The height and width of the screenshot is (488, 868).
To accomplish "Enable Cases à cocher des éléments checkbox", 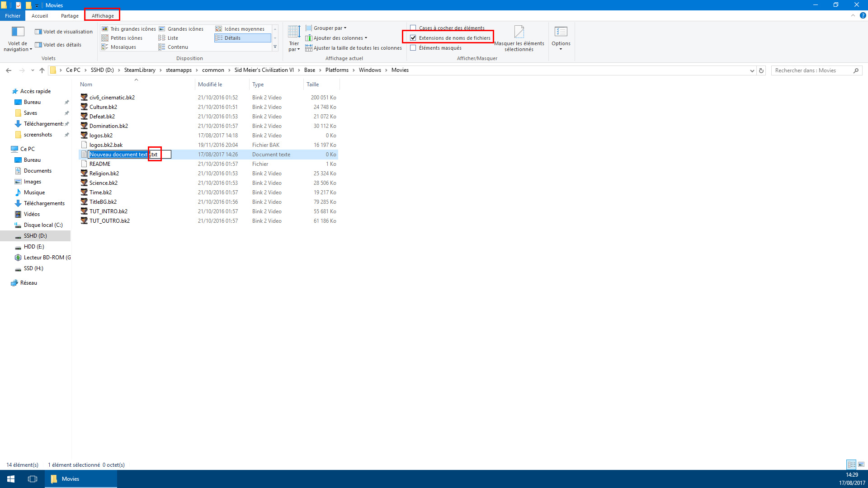I will point(413,28).
